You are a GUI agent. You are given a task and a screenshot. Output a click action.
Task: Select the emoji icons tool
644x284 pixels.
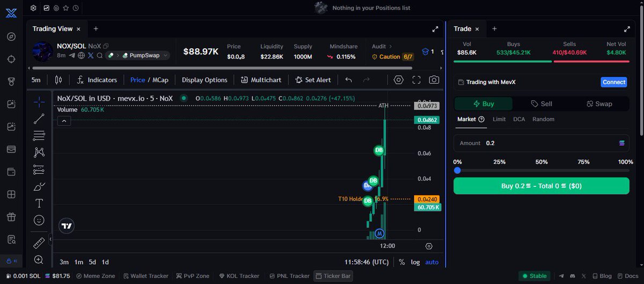click(39, 220)
